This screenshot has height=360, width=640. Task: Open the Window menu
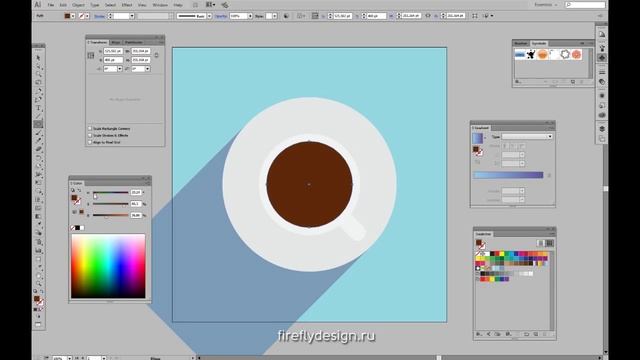(x=160, y=5)
